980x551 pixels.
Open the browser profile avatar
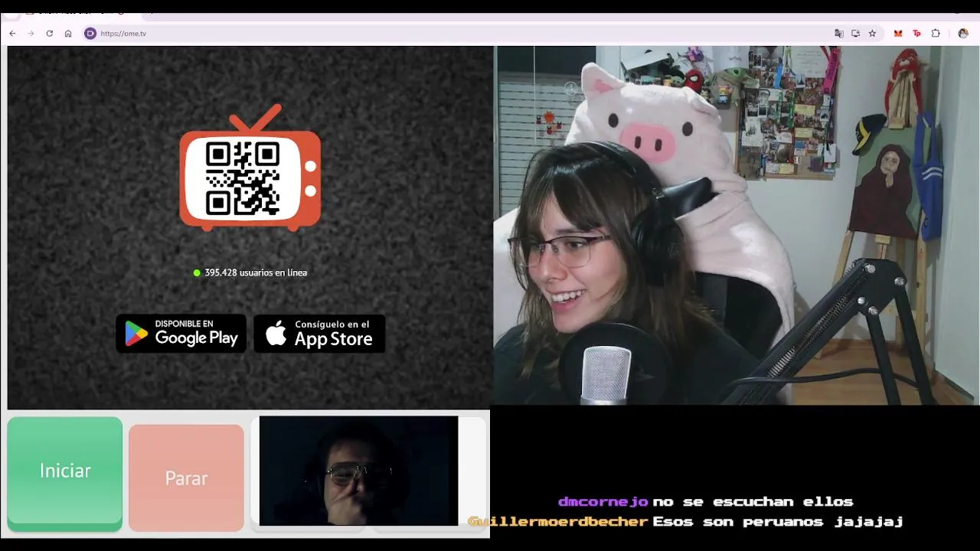pos(963,34)
